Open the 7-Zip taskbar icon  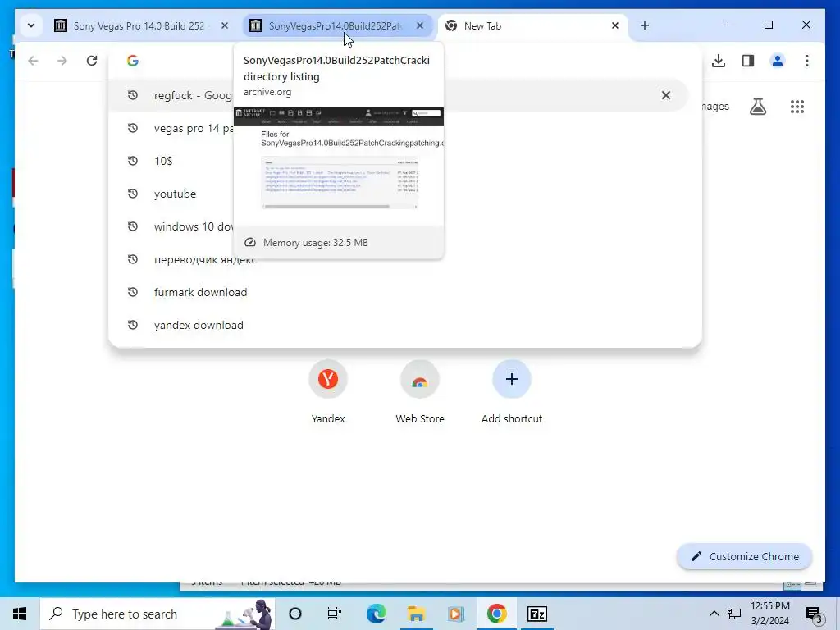coord(536,614)
